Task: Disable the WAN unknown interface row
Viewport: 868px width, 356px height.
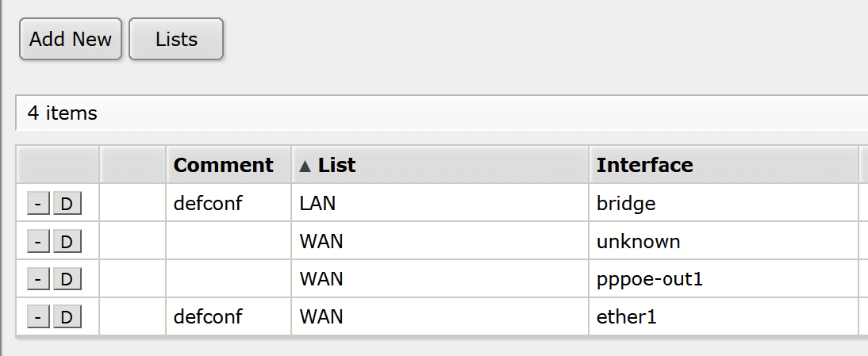Action: click(67, 242)
